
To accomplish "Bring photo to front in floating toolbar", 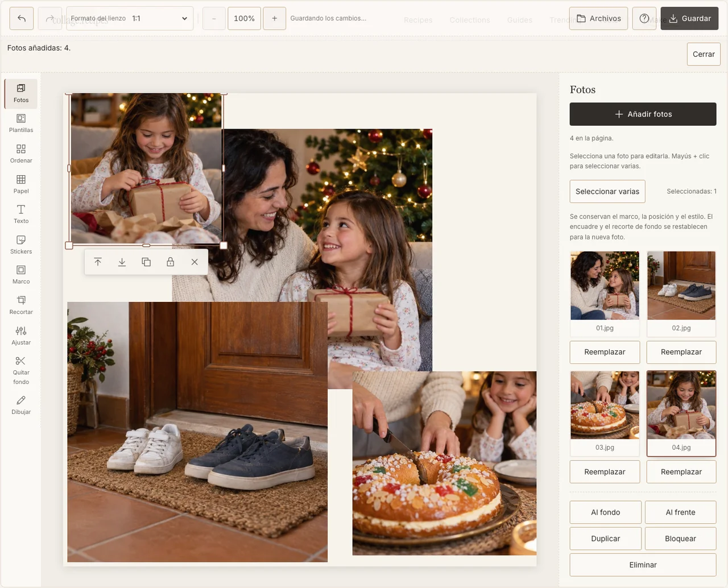I will pos(98,262).
